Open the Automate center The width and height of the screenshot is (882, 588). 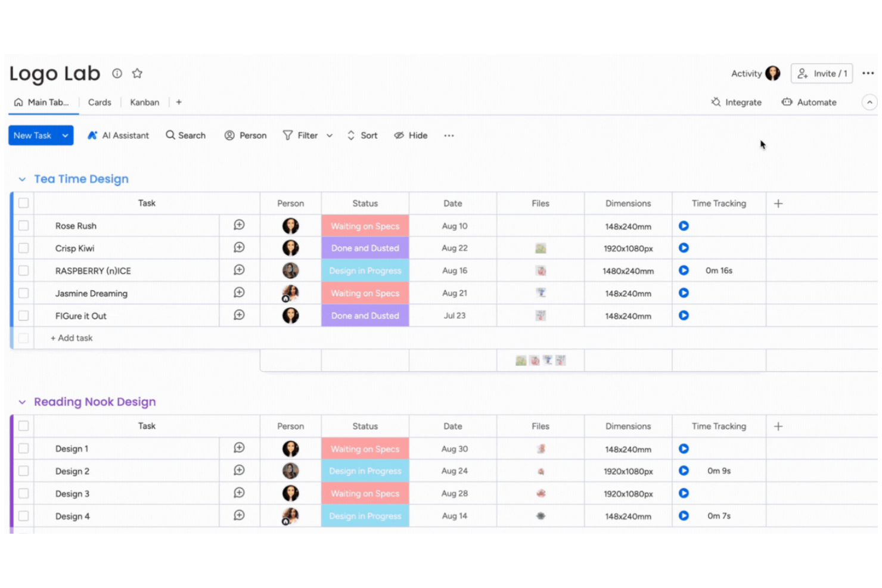pos(809,102)
